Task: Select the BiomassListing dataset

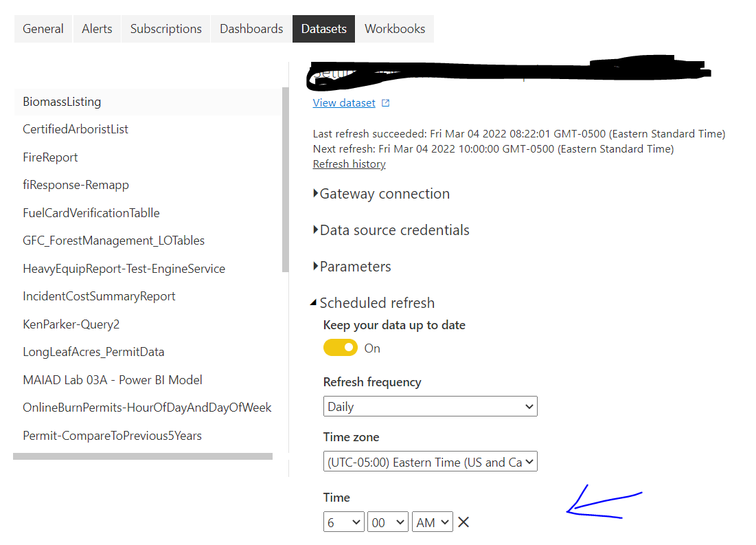Action: [148, 102]
